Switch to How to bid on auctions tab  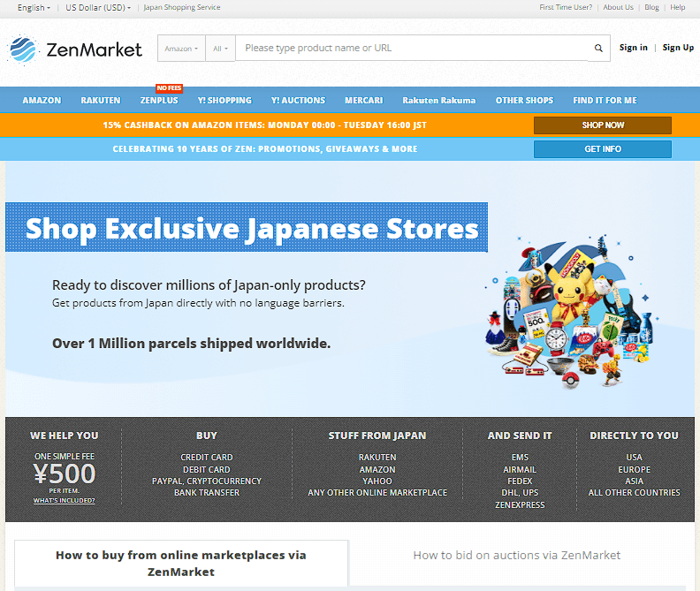click(516, 556)
